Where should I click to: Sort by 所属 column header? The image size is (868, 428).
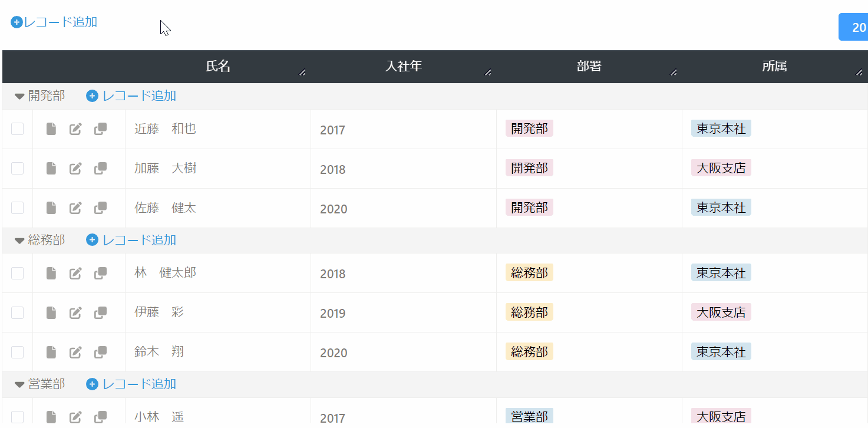774,66
